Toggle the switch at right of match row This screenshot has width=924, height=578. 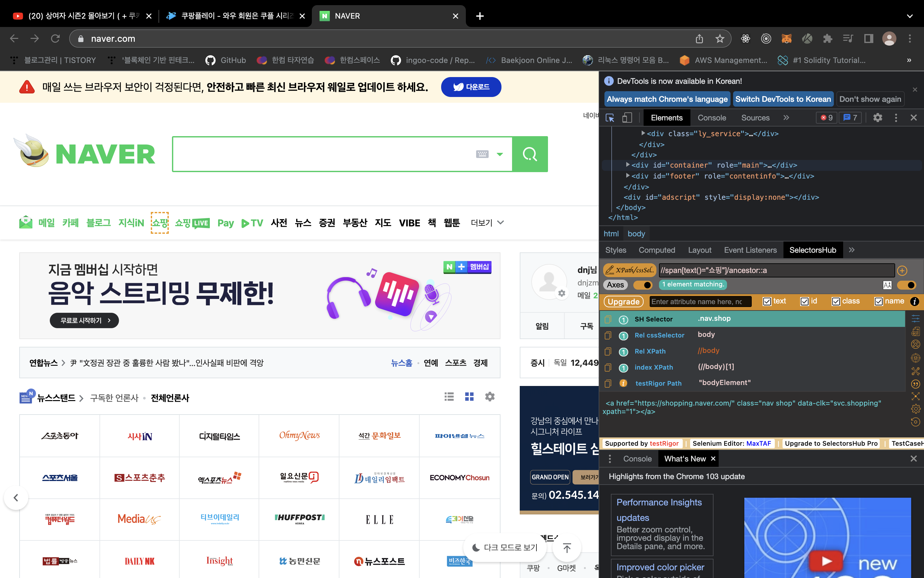(906, 285)
